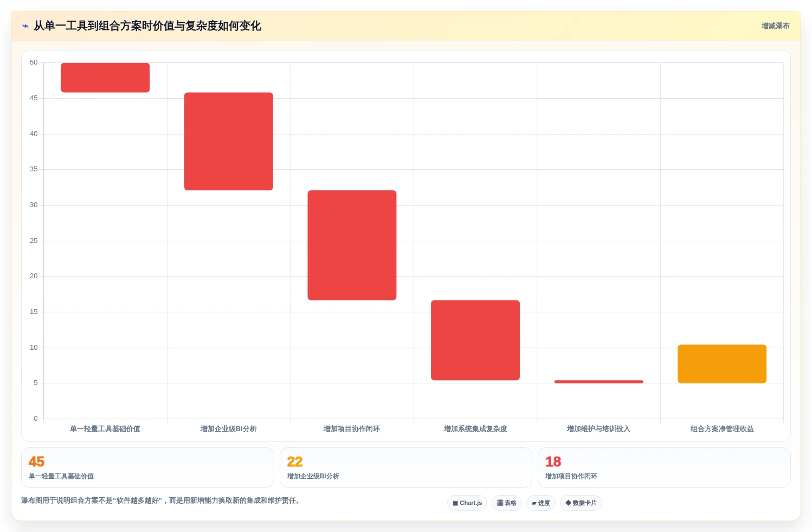Screen dimensions: 812x532
Task: Click x-axis label 增加维护与培训投入
Action: point(598,429)
